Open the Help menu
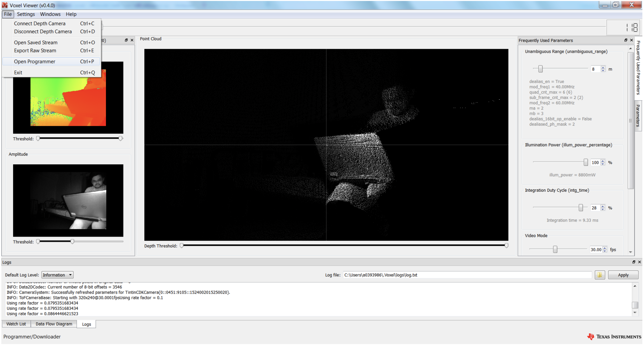 [71, 14]
